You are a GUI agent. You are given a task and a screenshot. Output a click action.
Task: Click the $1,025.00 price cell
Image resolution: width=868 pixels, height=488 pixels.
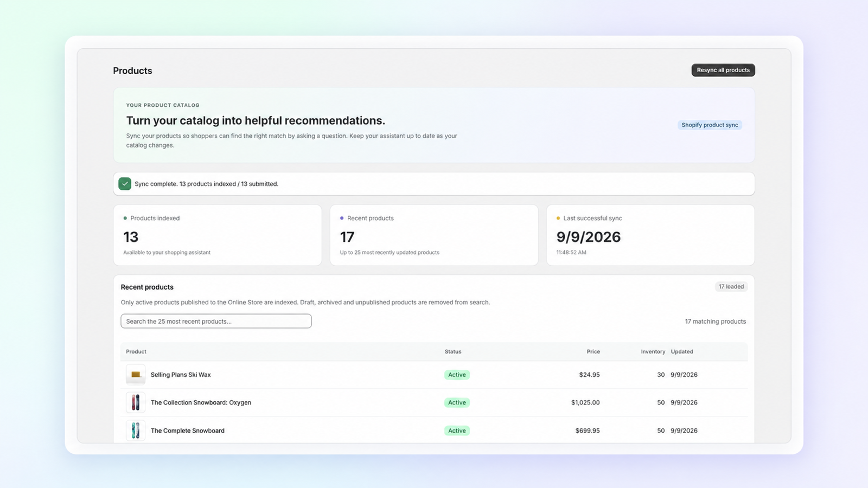[585, 402]
